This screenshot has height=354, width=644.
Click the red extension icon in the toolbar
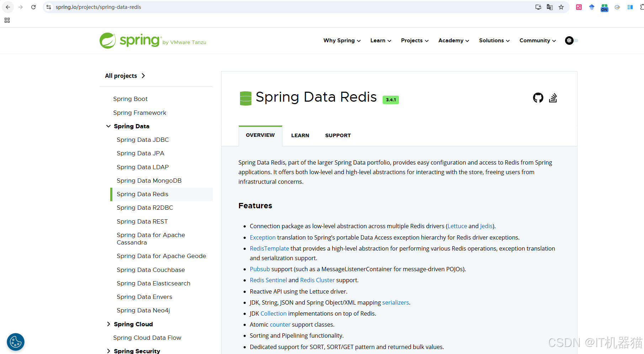579,7
